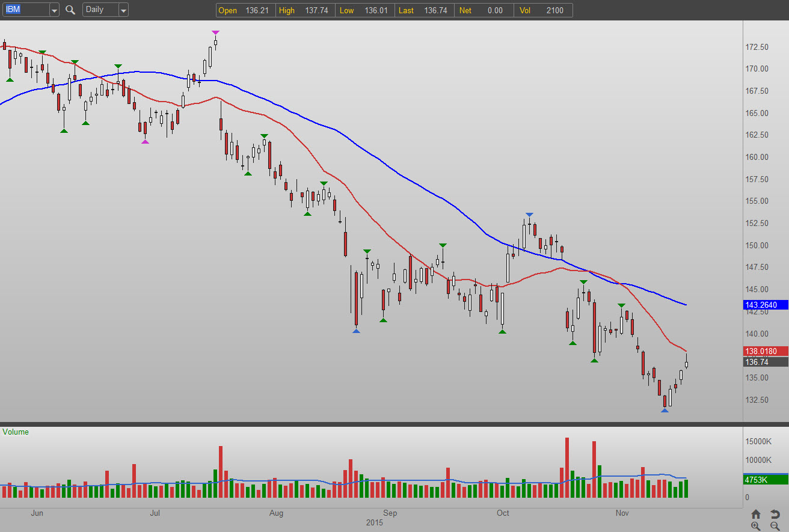Image resolution: width=789 pixels, height=532 pixels.
Task: Click the Jun label on the date axis
Action: click(37, 513)
